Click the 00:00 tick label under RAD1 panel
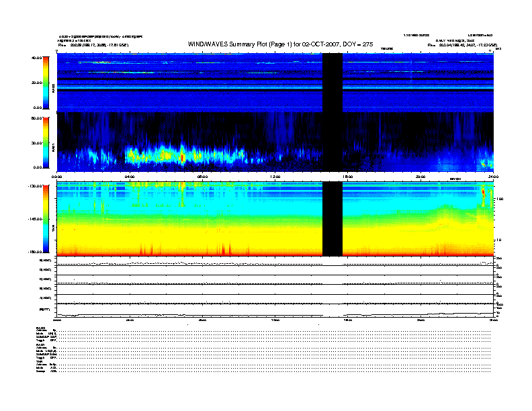Screen dimensions: 532x411 coord(56,177)
